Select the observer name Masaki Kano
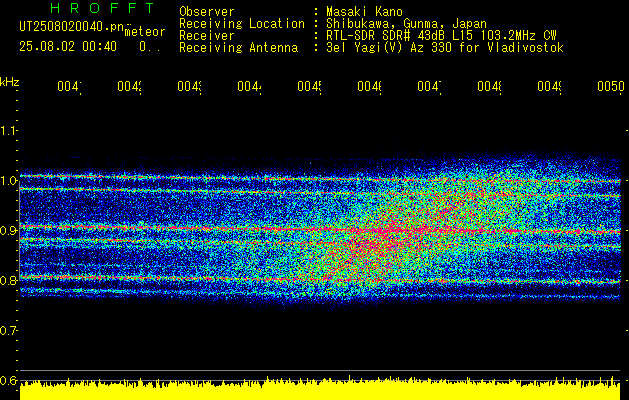Image resolution: width=629 pixels, height=400 pixels. [x=364, y=12]
